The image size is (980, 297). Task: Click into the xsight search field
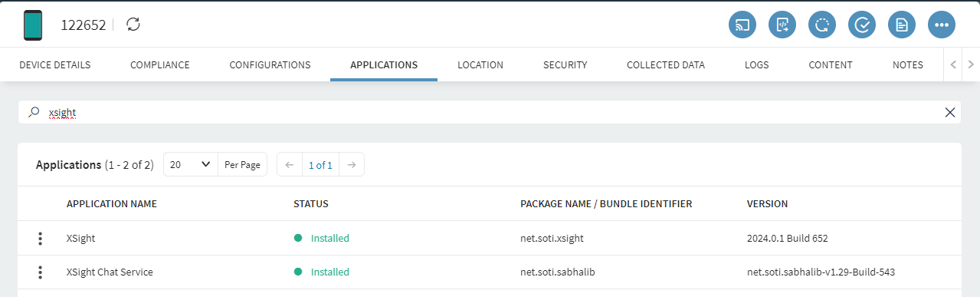[x=490, y=112]
